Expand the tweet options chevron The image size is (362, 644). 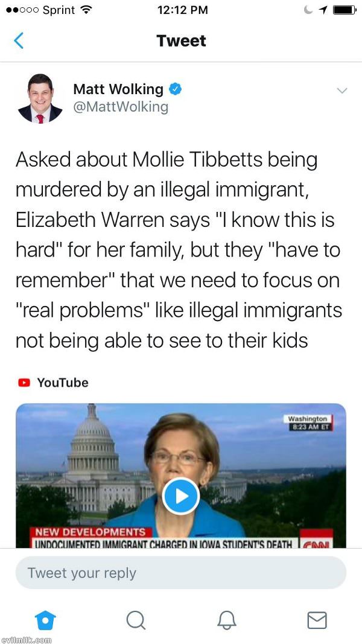[x=342, y=91]
